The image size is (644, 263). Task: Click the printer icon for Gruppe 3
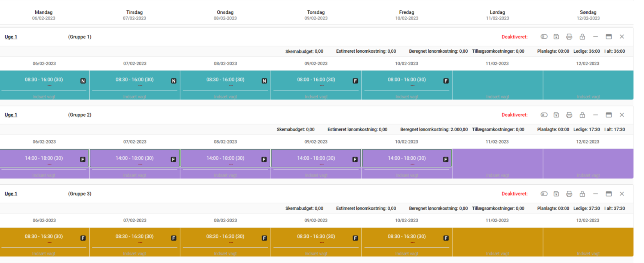(x=569, y=194)
